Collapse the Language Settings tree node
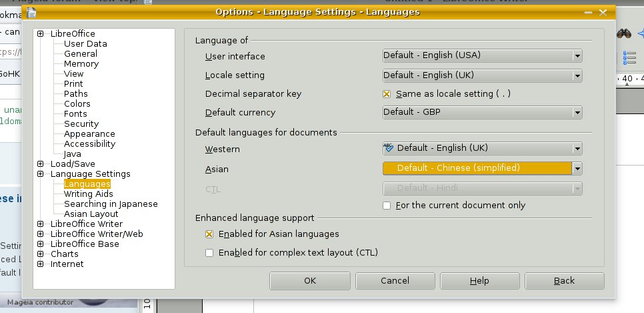The height and width of the screenshot is (313, 644). [40, 174]
